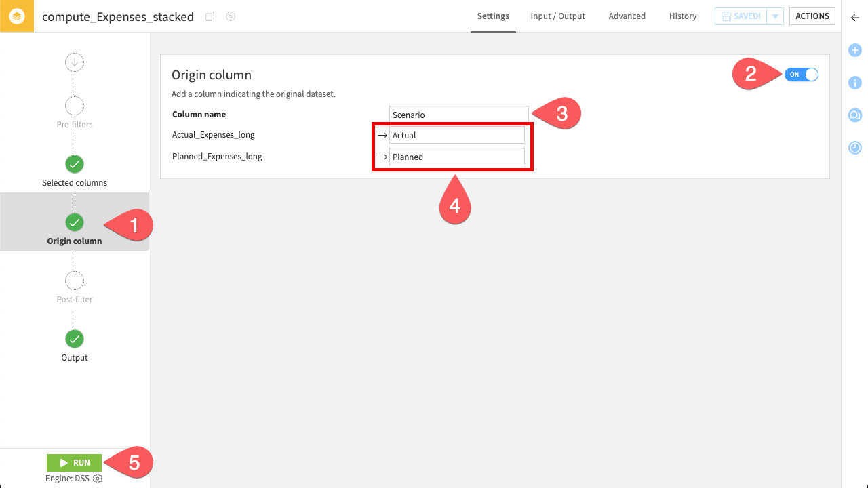Collapse the right panel with the arrow icon
This screenshot has width=868, height=488.
point(854,18)
